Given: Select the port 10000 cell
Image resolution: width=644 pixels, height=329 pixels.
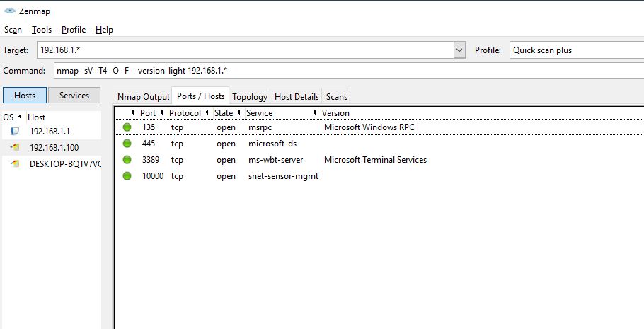Looking at the screenshot, I should (x=153, y=175).
